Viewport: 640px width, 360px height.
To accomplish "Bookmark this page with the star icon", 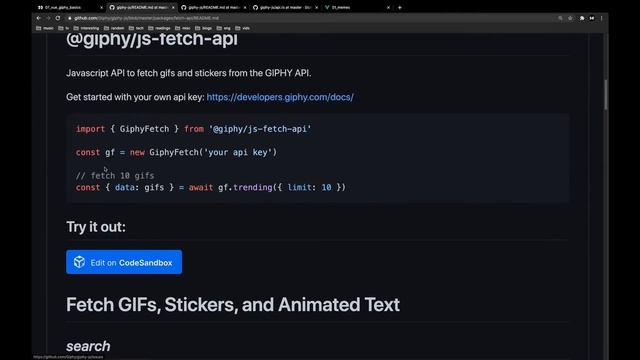I will 570,18.
